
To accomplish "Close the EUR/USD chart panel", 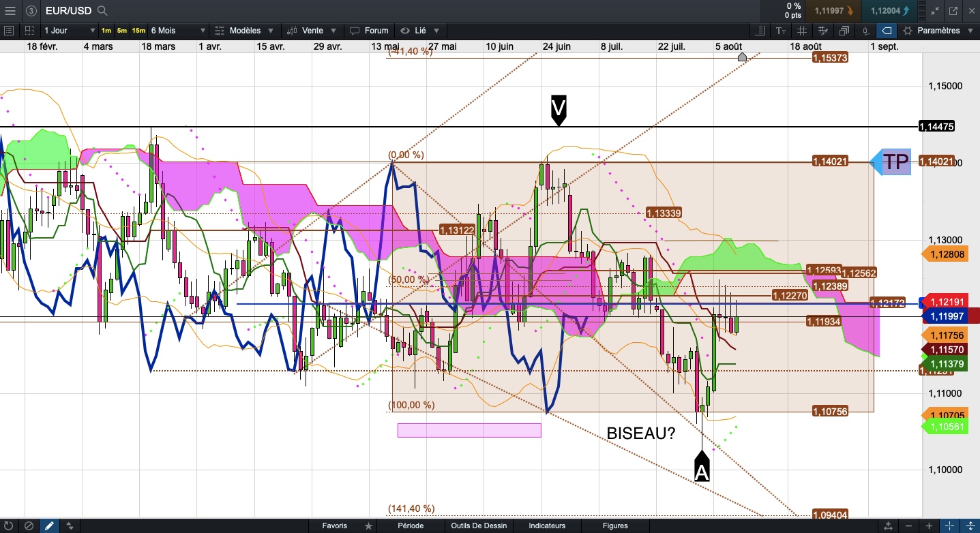I will (971, 11).
